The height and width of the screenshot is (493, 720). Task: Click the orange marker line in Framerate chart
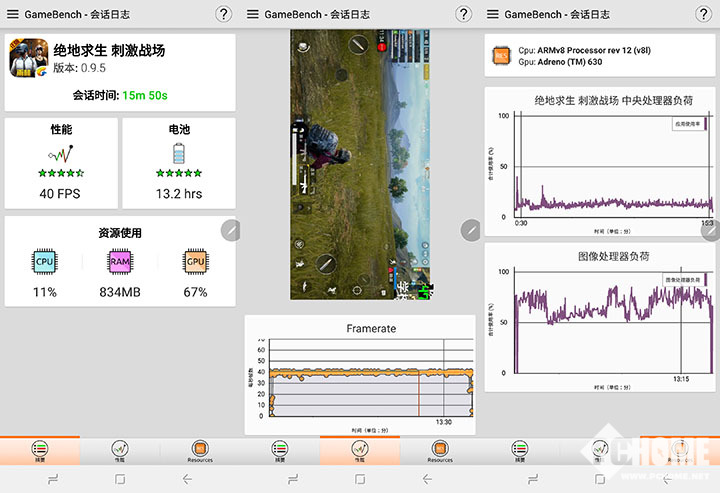(x=418, y=390)
